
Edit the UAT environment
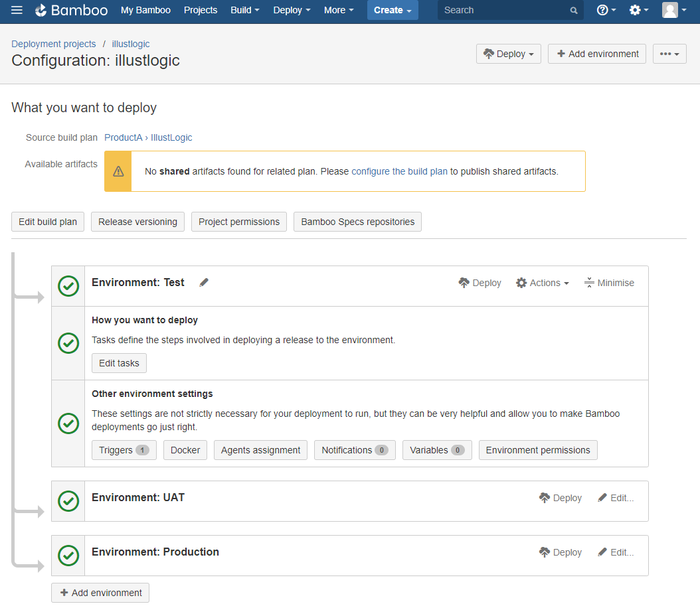616,498
